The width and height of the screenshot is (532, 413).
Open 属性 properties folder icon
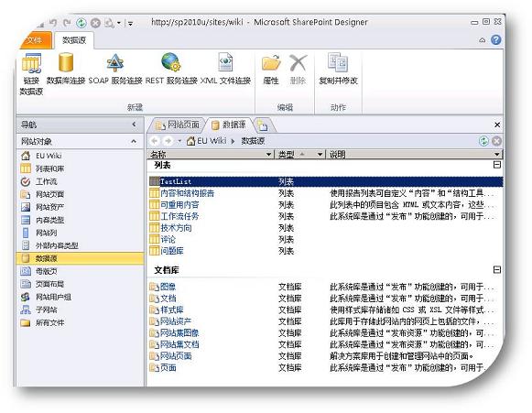(271, 63)
